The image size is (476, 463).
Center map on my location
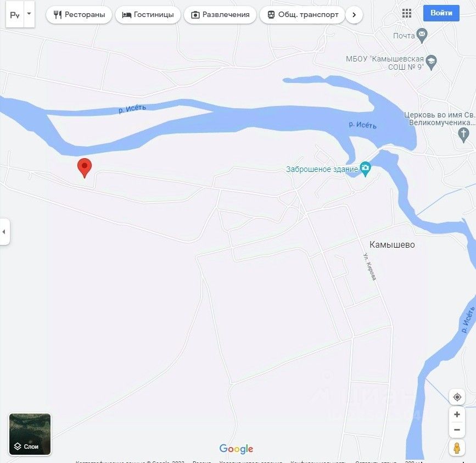pyautogui.click(x=457, y=397)
